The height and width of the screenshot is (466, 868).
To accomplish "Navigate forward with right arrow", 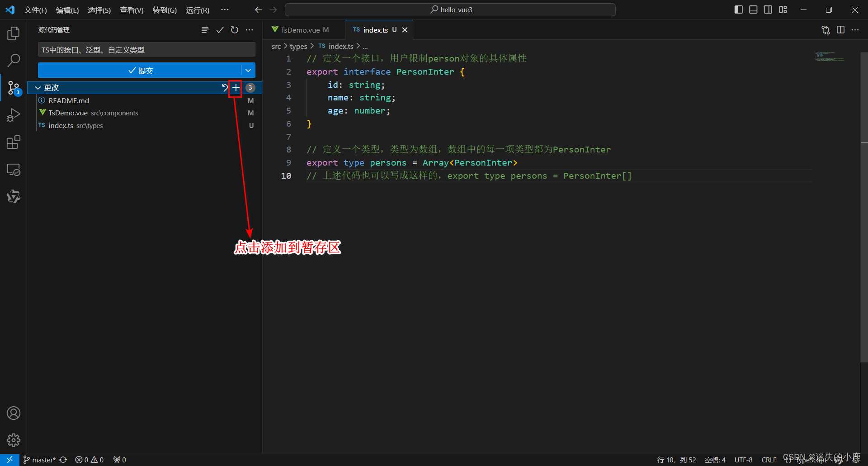I will 273,10.
